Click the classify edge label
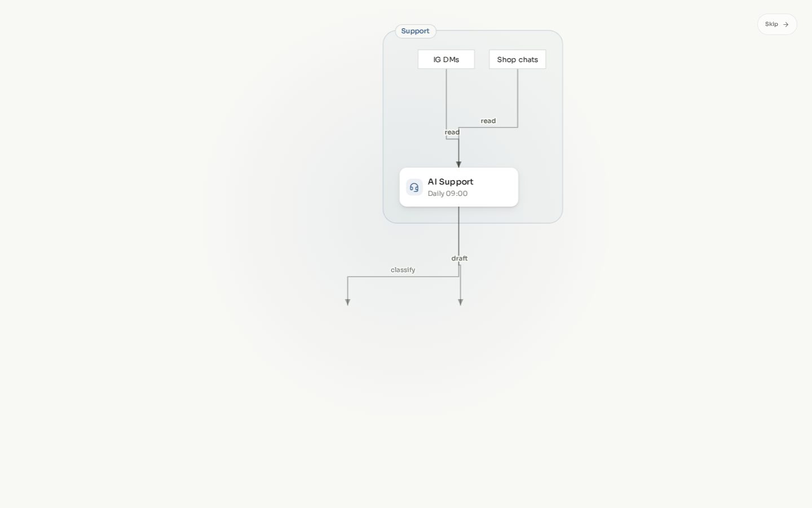Viewport: 812px width, 508px height. tap(403, 270)
